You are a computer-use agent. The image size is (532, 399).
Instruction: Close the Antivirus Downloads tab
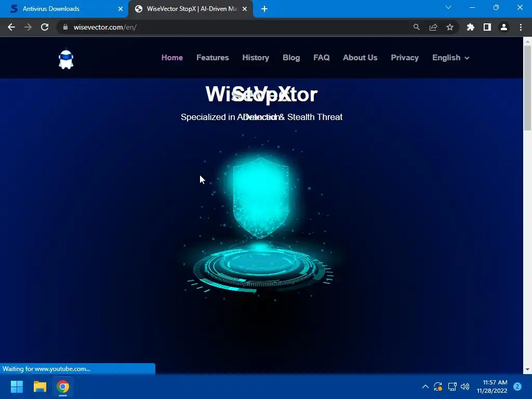coord(121,9)
